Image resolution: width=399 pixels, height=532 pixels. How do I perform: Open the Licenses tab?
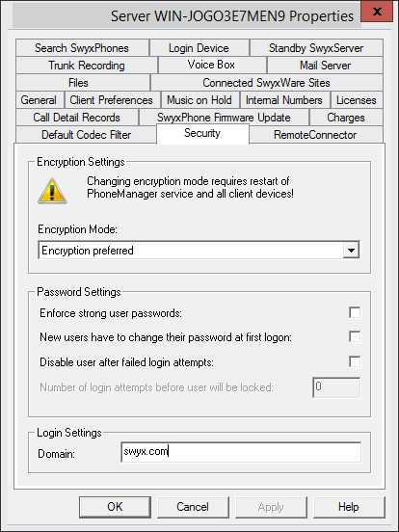click(x=357, y=100)
